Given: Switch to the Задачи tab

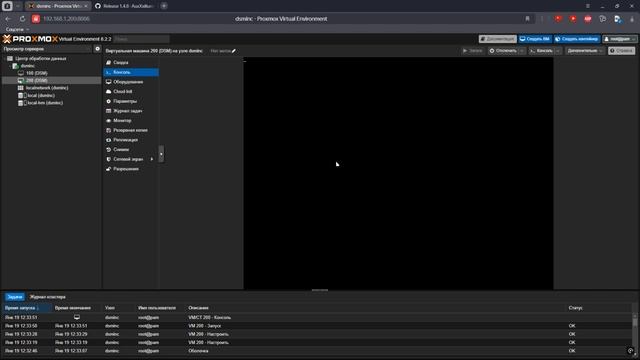Looking at the screenshot, I should click(15, 297).
